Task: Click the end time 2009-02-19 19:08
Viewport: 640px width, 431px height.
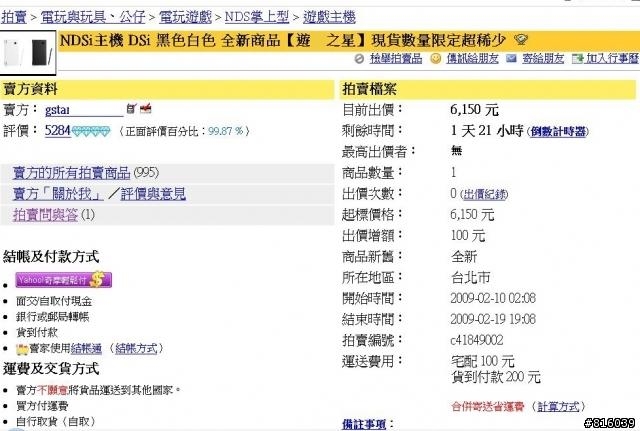Action: pyautogui.click(x=493, y=319)
